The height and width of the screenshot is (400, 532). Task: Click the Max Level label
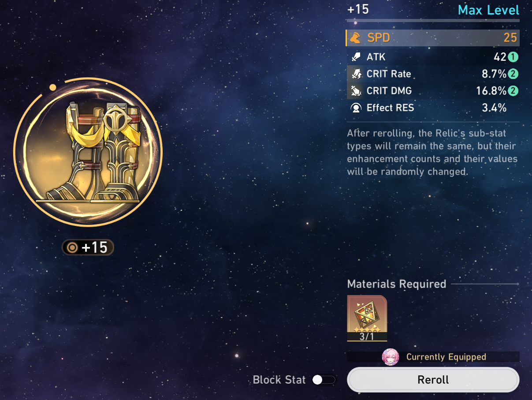(488, 10)
